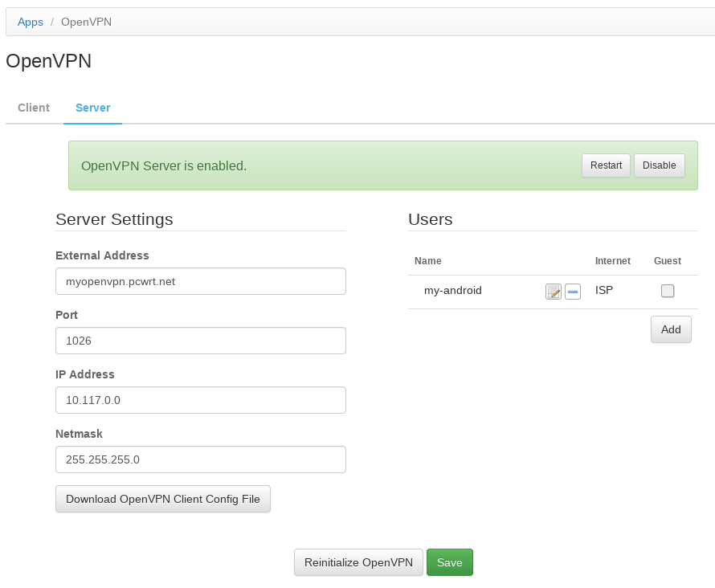Restart the OpenVPN server
This screenshot has height=588, width=715.
(606, 165)
